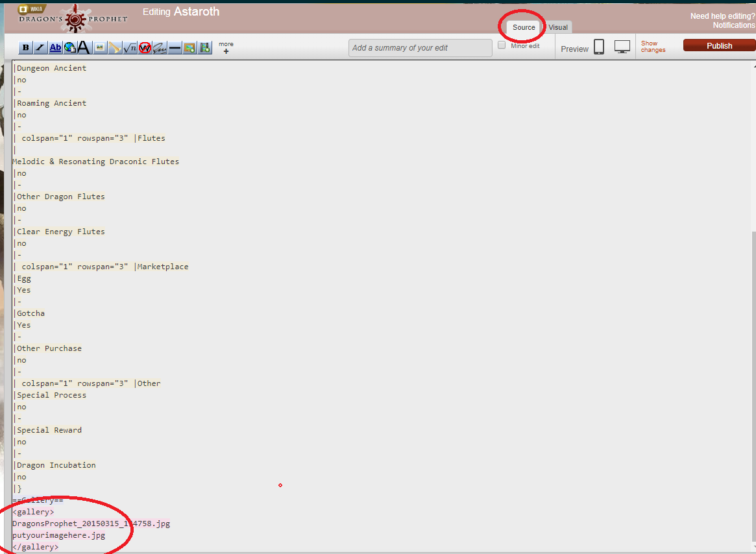This screenshot has height=554, width=756.
Task: Click the '|Other' rowspan line
Action: (x=87, y=383)
